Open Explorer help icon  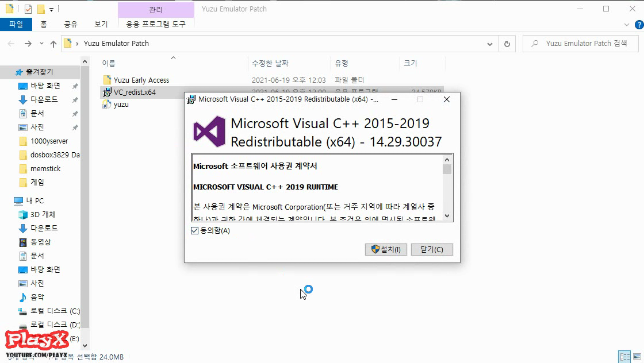pyautogui.click(x=639, y=25)
